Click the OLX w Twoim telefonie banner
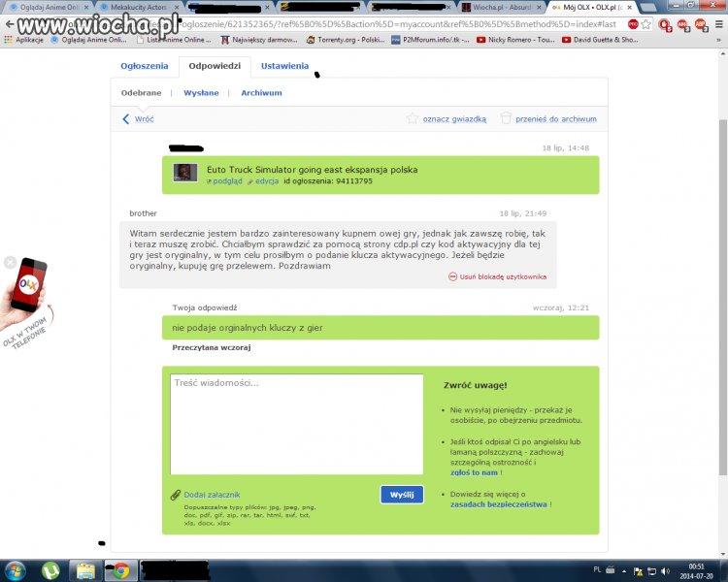The height and width of the screenshot is (582, 728). (27, 304)
